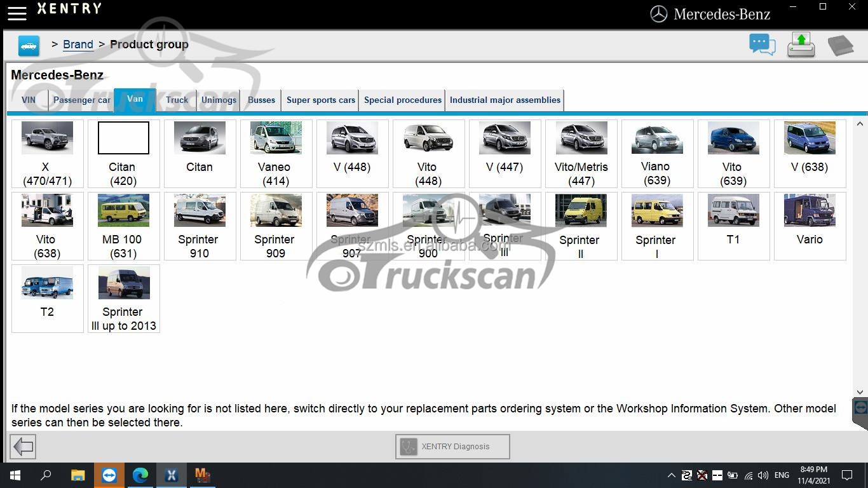Open TeamViewer in the taskbar
This screenshot has width=868, height=488.
pyautogui.click(x=109, y=475)
